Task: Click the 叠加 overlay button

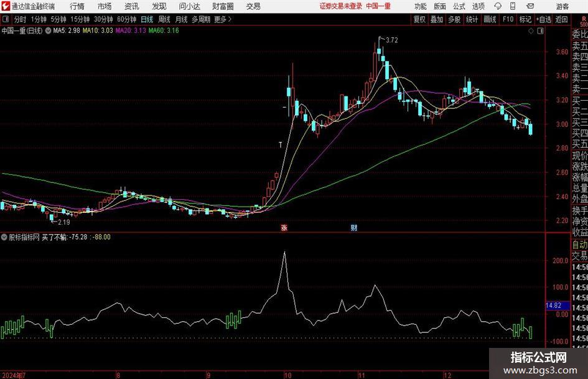Action: pyautogui.click(x=437, y=19)
